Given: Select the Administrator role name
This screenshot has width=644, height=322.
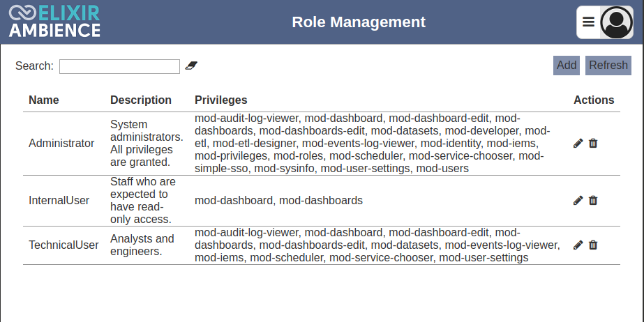Looking at the screenshot, I should (x=61, y=143).
